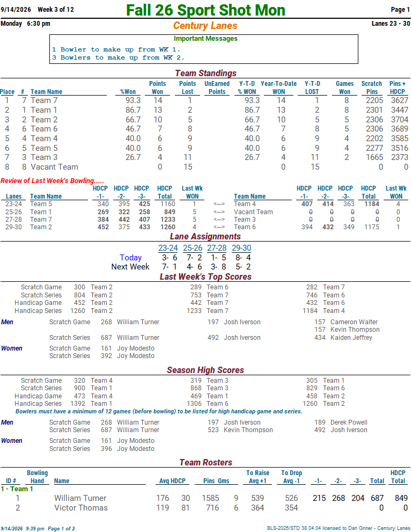This screenshot has height=532, width=412.
Task: Click last week's scratch series score 804
Action: pyautogui.click(x=79, y=295)
